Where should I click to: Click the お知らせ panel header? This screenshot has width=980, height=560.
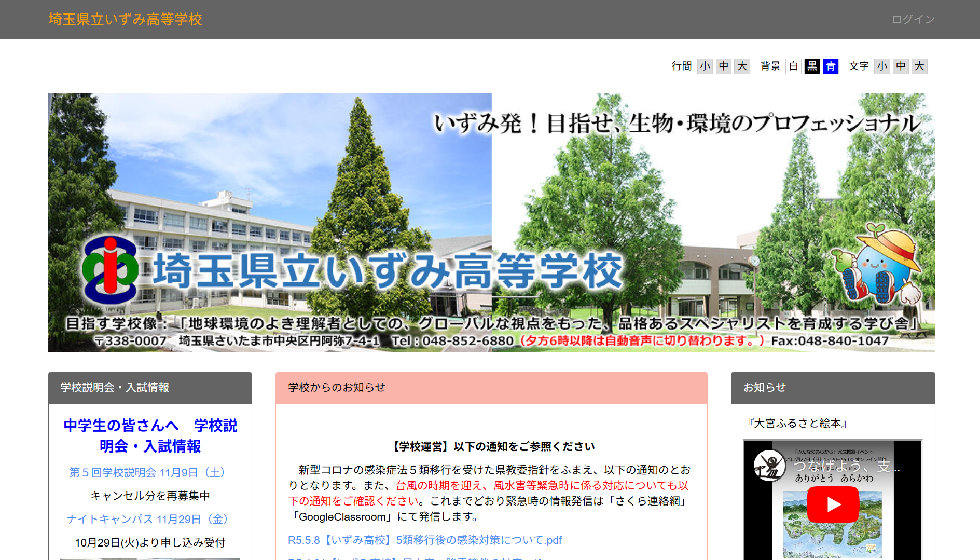coord(833,388)
